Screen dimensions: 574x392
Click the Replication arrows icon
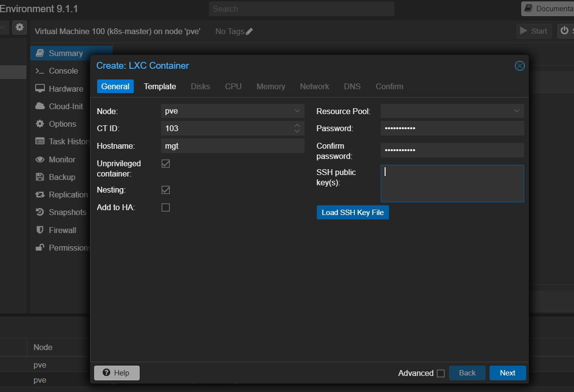[x=40, y=195]
